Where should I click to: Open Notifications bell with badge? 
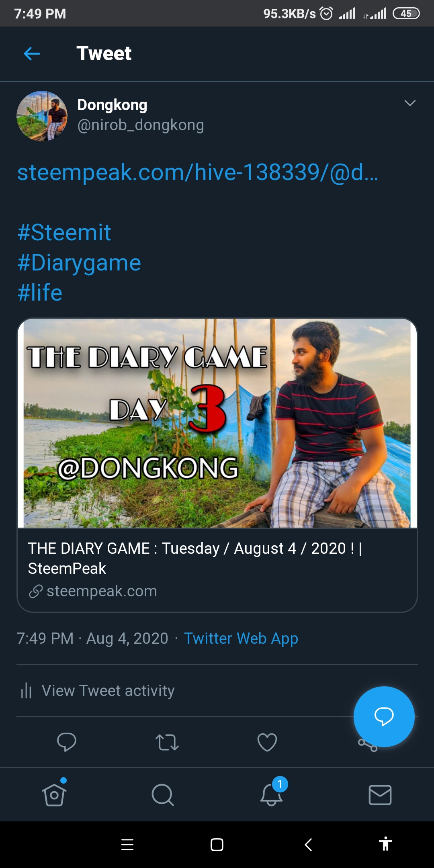(x=272, y=794)
